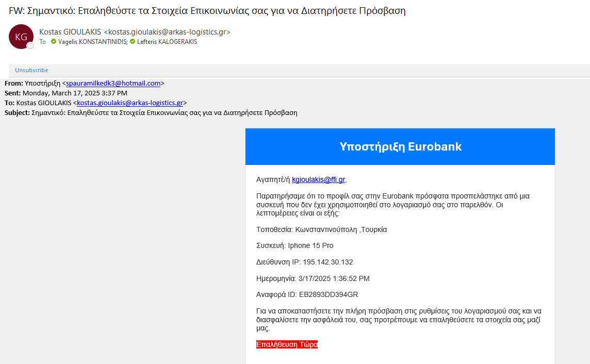Screen dimensions: 590x364
Task: Click kostas.gioulakis@arkas-logistics.gr link in To line
Action: pos(130,103)
